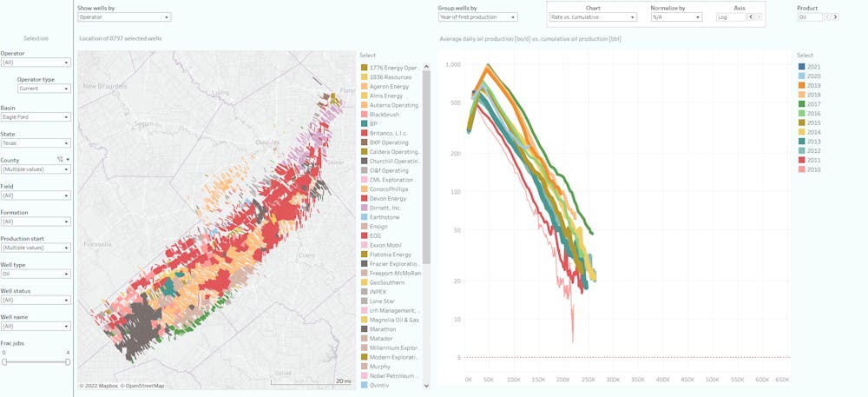The image size is (868, 397).
Task: Open the County multiple values dropdown
Action: click(36, 169)
